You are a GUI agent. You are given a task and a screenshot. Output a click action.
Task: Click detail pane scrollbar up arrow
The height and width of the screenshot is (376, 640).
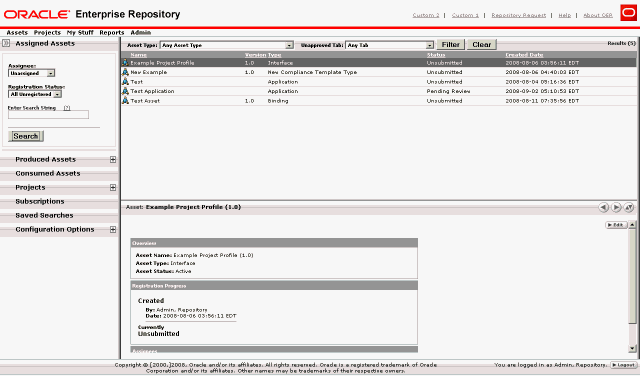pos(632,225)
